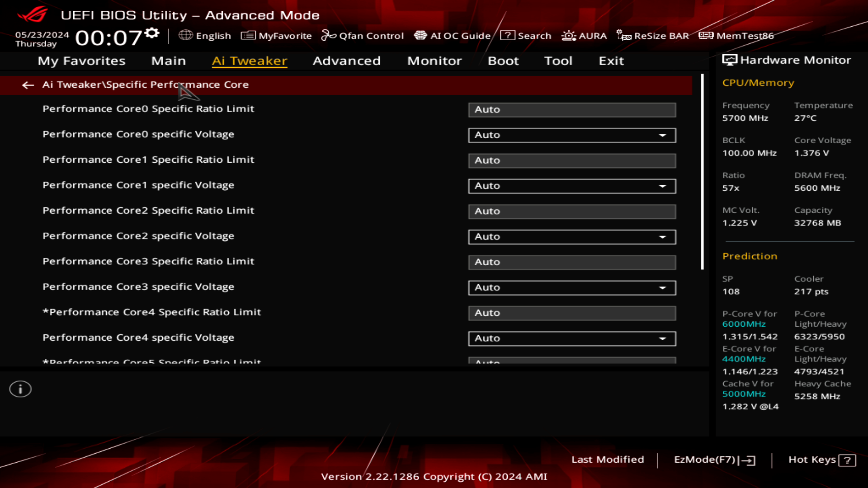The height and width of the screenshot is (488, 868).
Task: Toggle Performance Core4 Ratio Limit setting
Action: pyautogui.click(x=572, y=313)
